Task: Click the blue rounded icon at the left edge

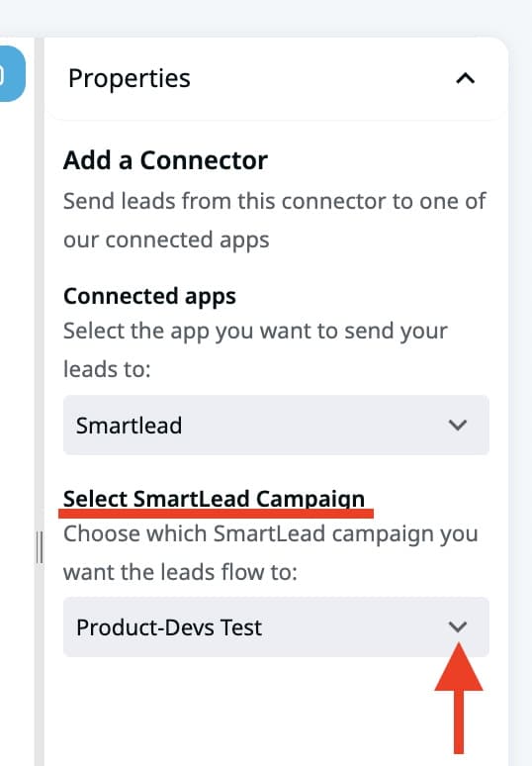Action: (12, 74)
